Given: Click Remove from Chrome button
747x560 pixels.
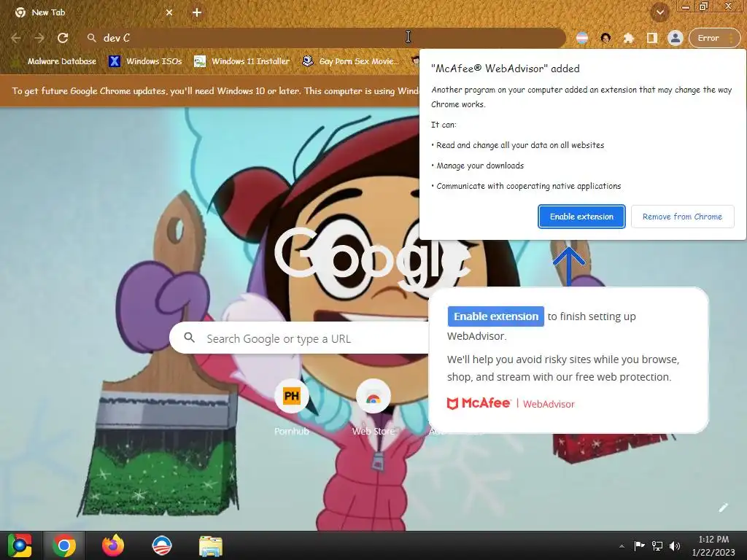Looking at the screenshot, I should [x=682, y=217].
